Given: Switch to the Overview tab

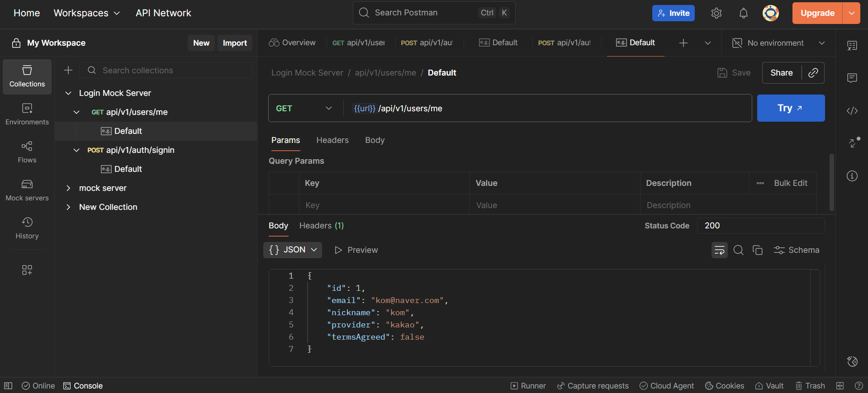Looking at the screenshot, I should pyautogui.click(x=292, y=43).
